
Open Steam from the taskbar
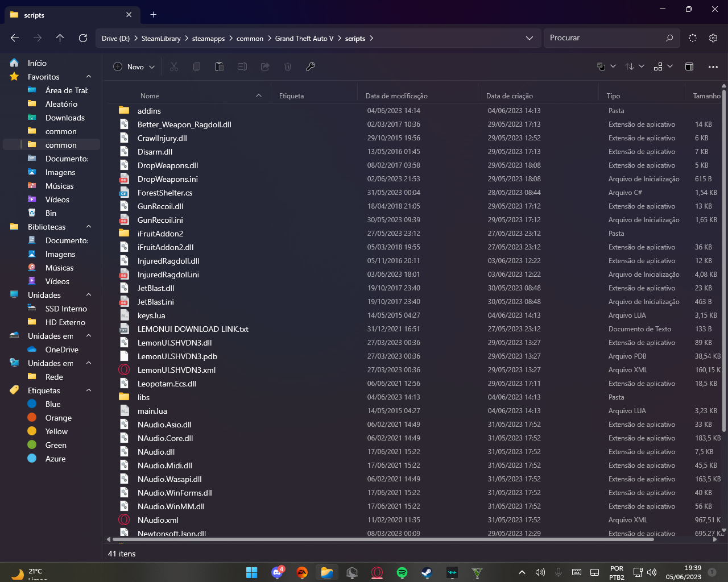pos(427,572)
